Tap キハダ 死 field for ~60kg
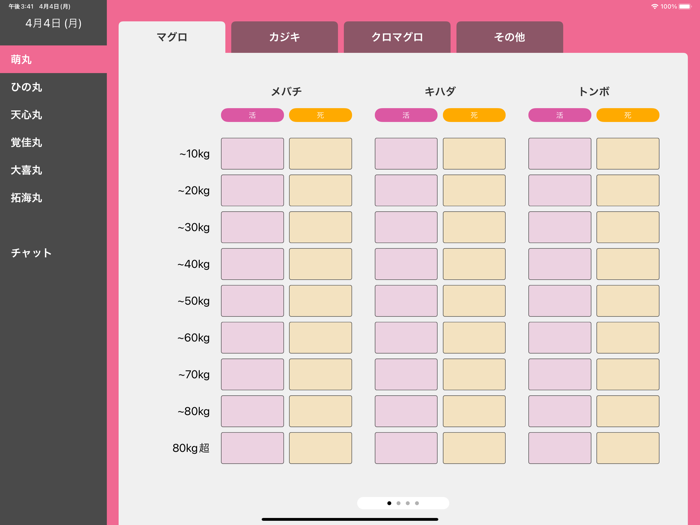The image size is (700, 525). [474, 338]
